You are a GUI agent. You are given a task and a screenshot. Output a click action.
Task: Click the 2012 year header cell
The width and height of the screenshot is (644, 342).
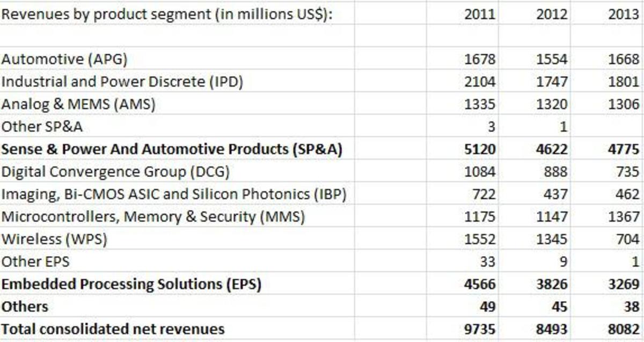tap(552, 14)
